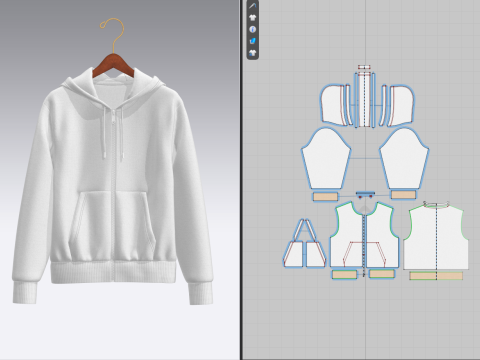Select the back bodice pattern piece
This screenshot has height=360, width=480.
coord(436,237)
